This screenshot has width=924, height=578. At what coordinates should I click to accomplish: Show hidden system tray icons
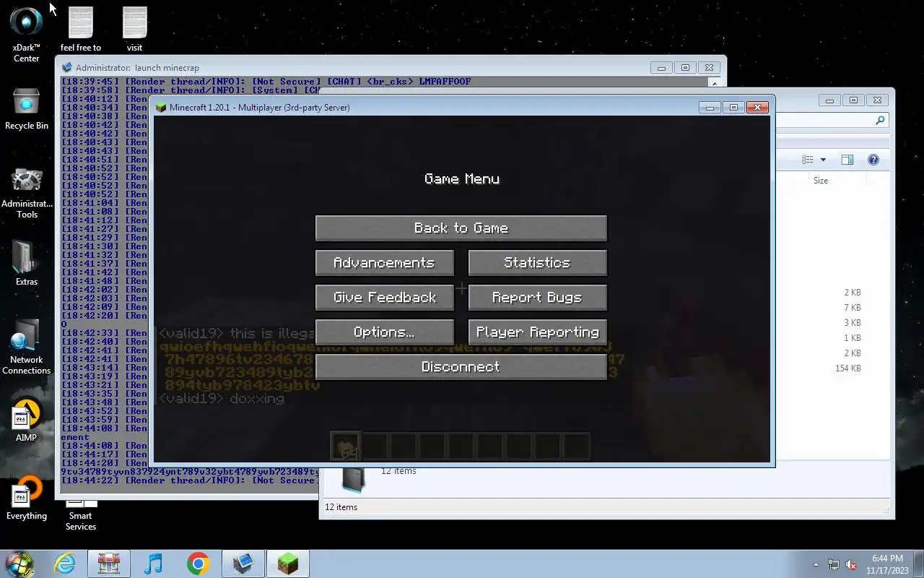pyautogui.click(x=816, y=564)
